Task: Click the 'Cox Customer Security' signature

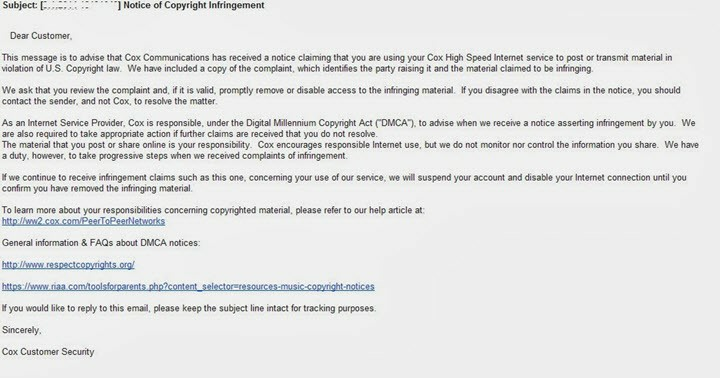Action: (x=48, y=352)
